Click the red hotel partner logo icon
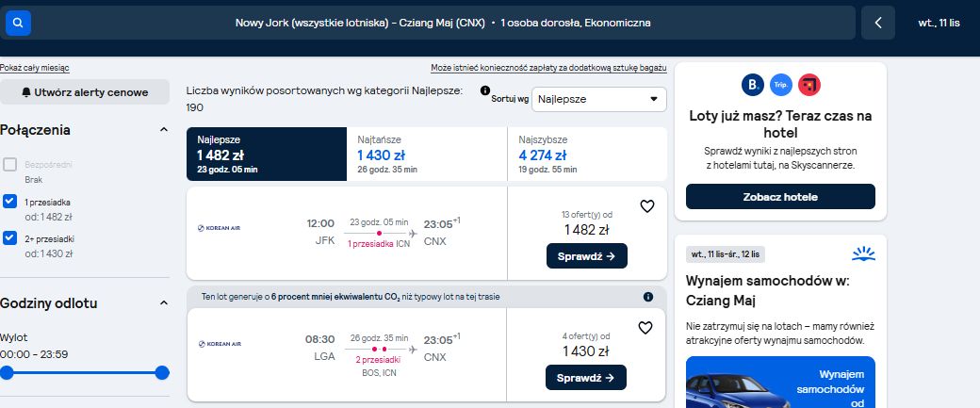The height and width of the screenshot is (408, 980). tap(809, 85)
